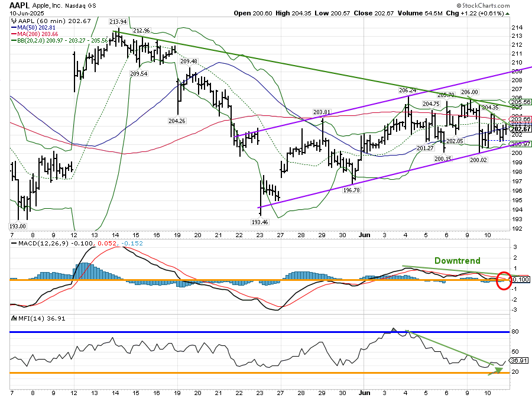
Task: Click the 80 level label on MFI axis
Action: click(x=515, y=332)
